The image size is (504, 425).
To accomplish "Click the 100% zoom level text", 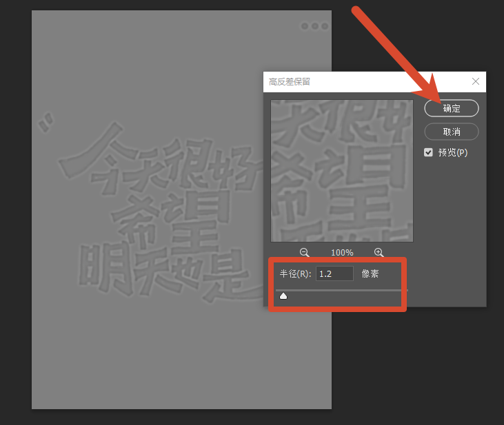I will [342, 253].
